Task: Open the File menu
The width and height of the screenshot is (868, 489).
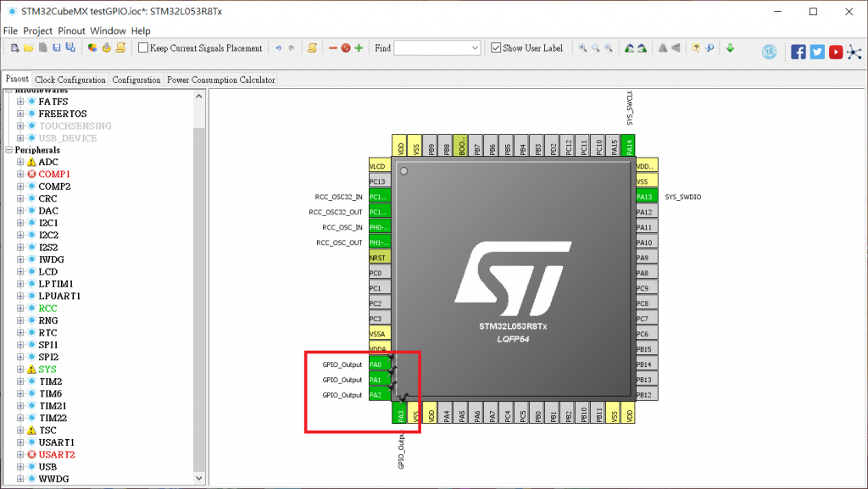Action: pos(10,31)
